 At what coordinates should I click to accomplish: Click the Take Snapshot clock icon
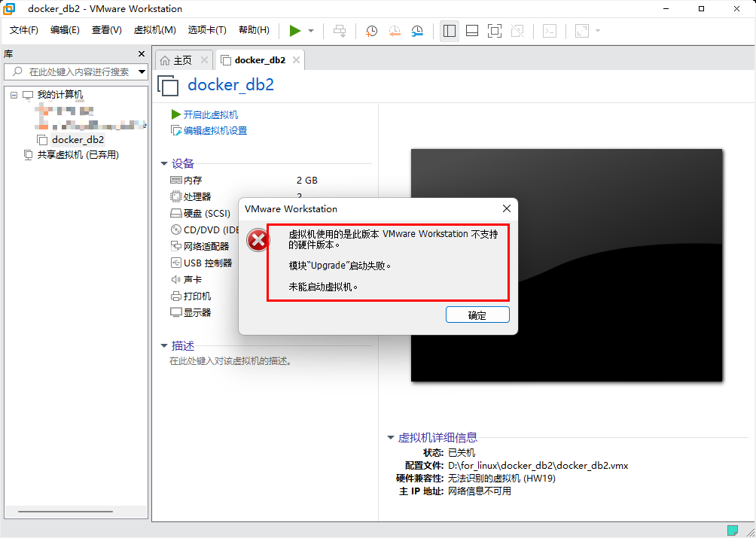[372, 31]
